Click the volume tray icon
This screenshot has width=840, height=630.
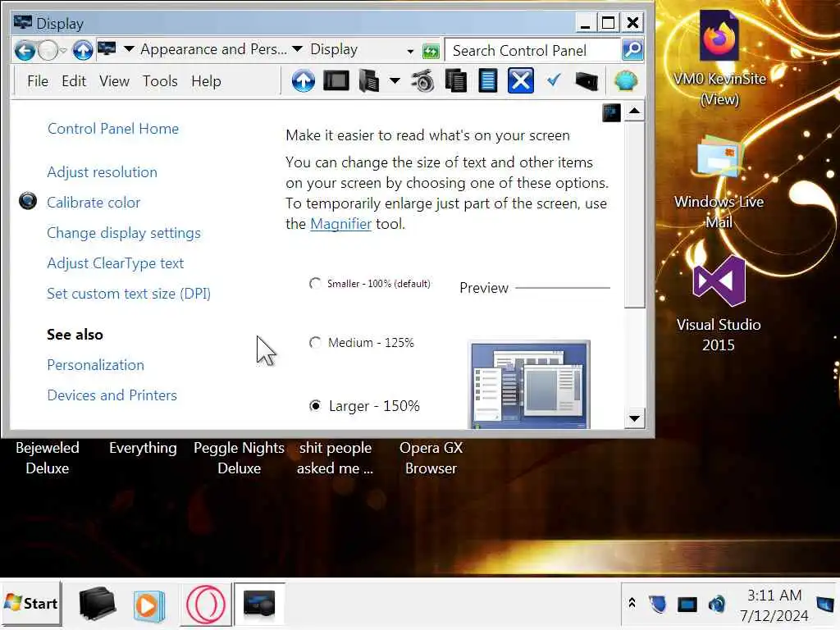click(717, 605)
